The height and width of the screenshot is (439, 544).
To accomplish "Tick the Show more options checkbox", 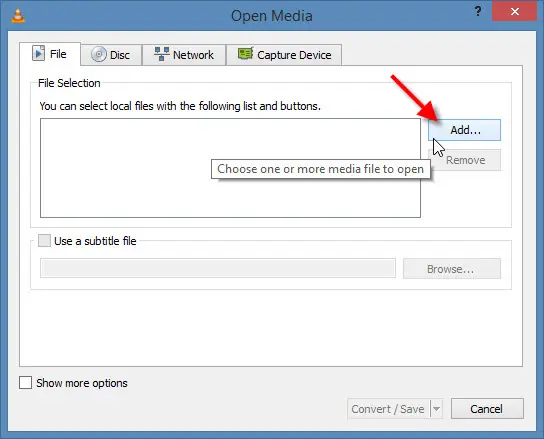I will tap(25, 383).
